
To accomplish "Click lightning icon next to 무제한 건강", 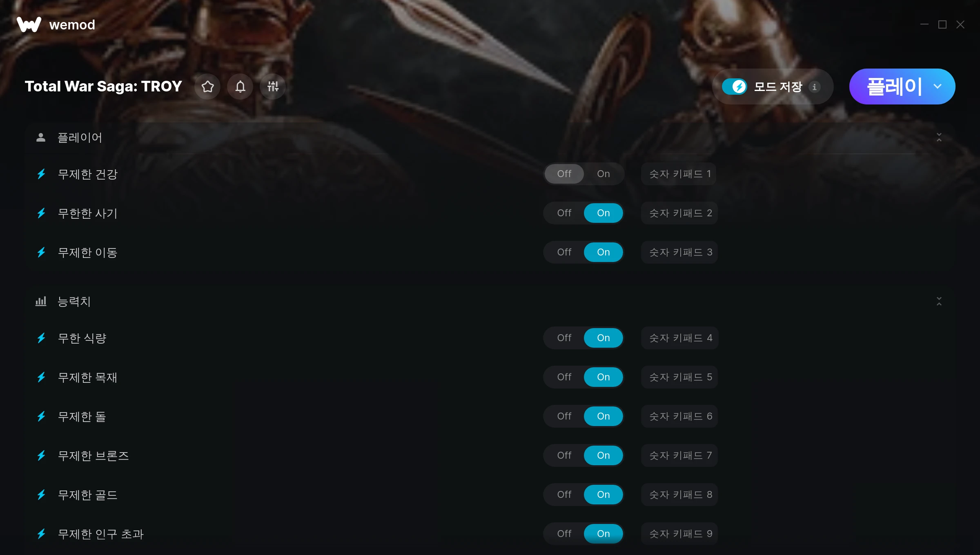I will 41,174.
